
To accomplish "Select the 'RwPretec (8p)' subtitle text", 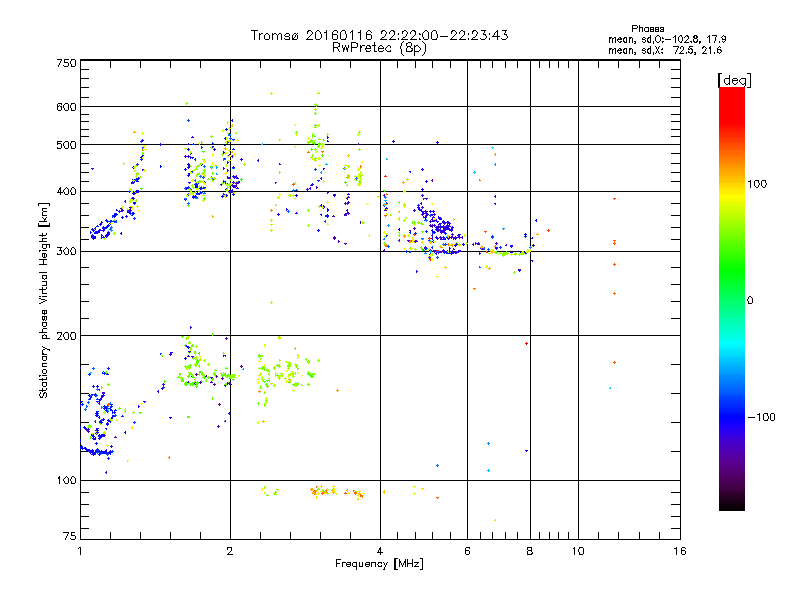I will point(379,48).
